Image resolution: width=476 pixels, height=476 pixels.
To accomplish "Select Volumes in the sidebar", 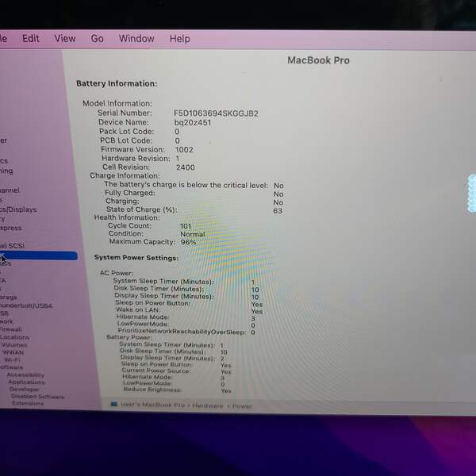I will point(14,345).
